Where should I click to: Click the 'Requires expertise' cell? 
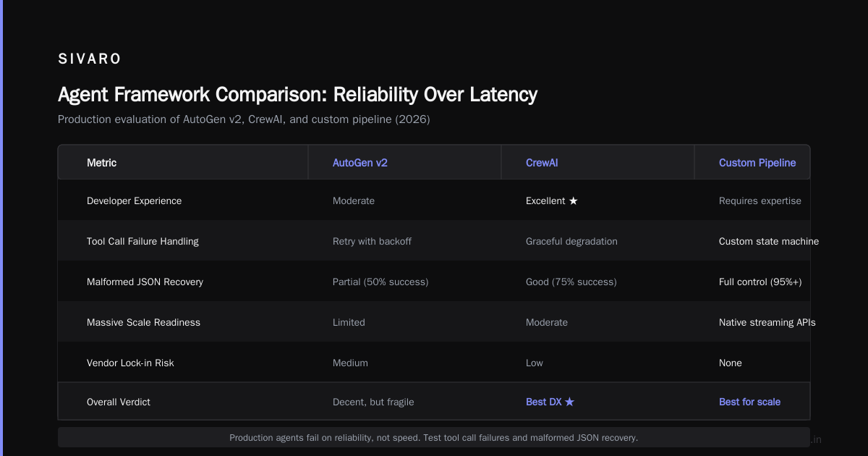coord(760,200)
